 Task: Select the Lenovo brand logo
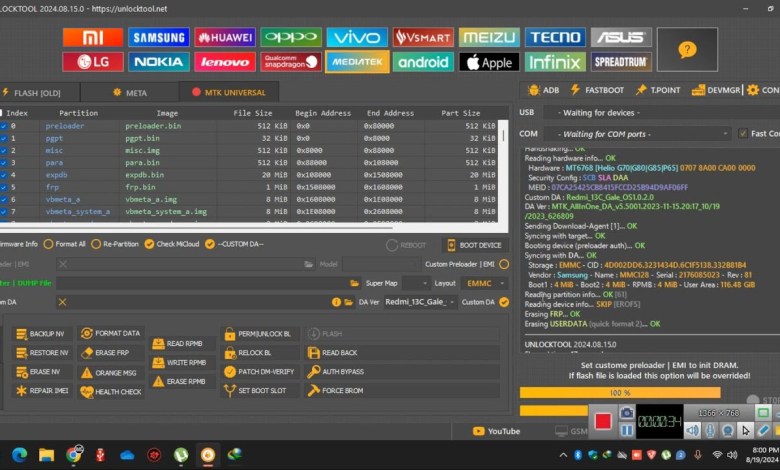[x=225, y=62]
